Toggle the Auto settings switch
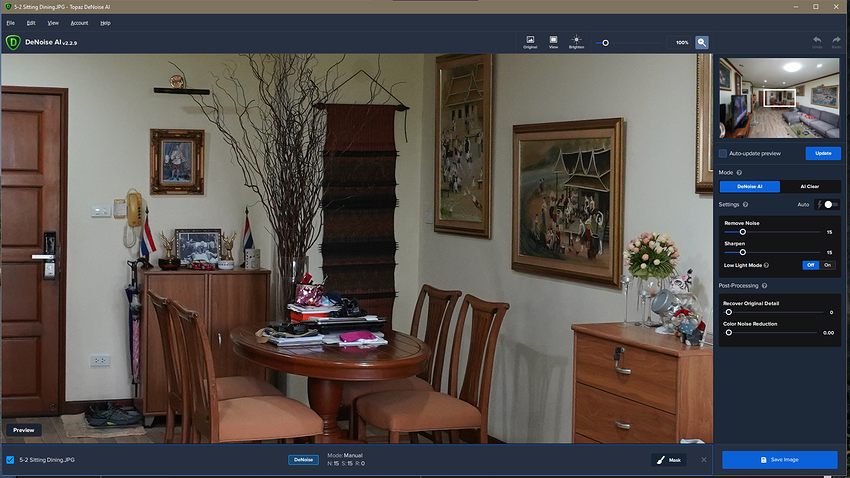Screen dimensions: 850x478 tap(829, 204)
